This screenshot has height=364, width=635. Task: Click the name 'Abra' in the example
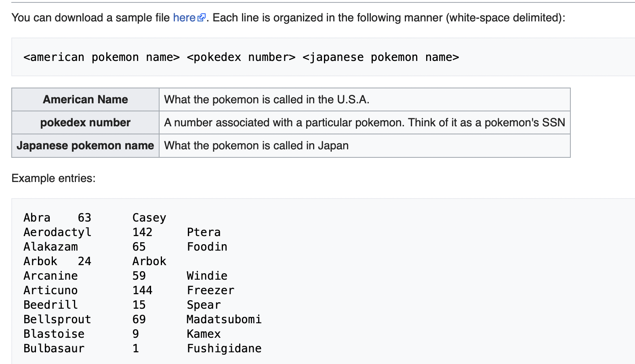pos(37,218)
